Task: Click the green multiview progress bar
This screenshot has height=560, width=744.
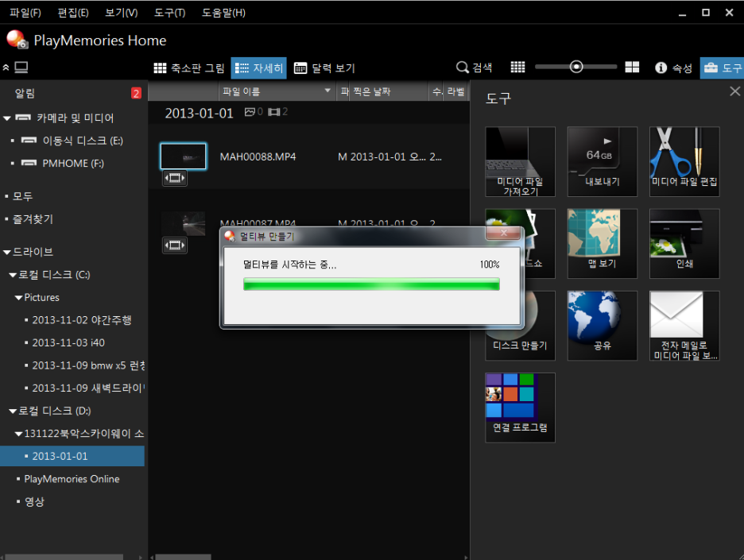Action: coord(371,284)
